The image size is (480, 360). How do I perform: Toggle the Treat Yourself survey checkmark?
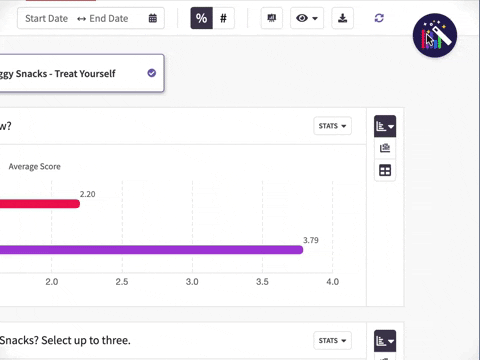click(x=152, y=73)
